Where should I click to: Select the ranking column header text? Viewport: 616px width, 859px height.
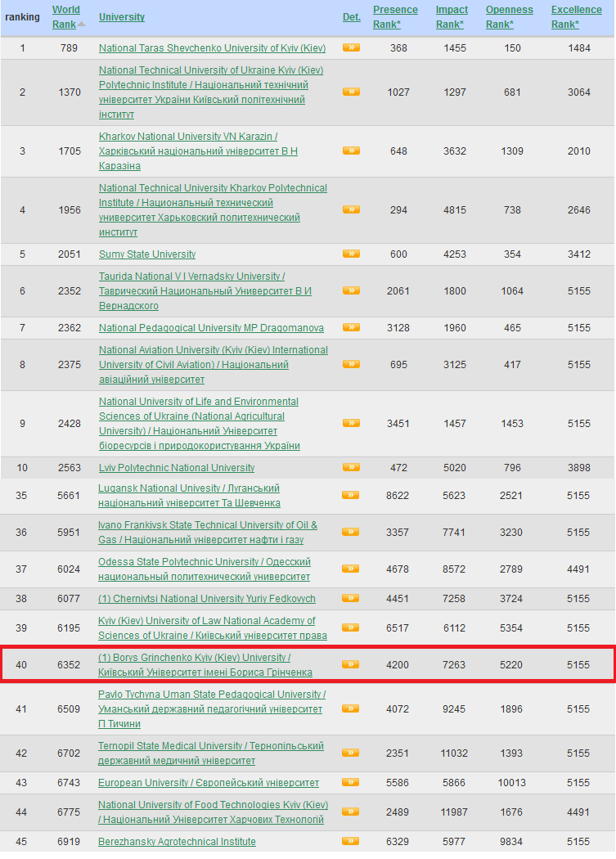coord(22,17)
